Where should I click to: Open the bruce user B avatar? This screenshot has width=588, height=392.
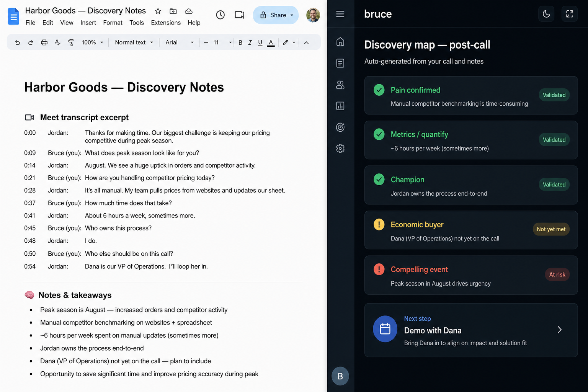coord(340,376)
